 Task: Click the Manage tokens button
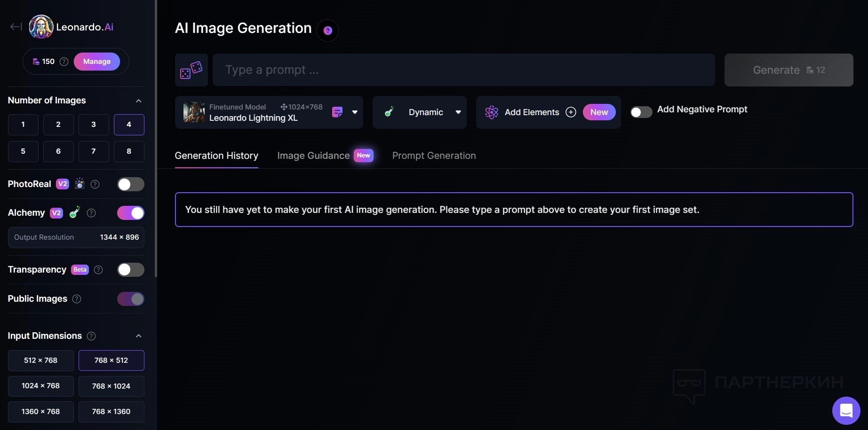pyautogui.click(x=97, y=62)
